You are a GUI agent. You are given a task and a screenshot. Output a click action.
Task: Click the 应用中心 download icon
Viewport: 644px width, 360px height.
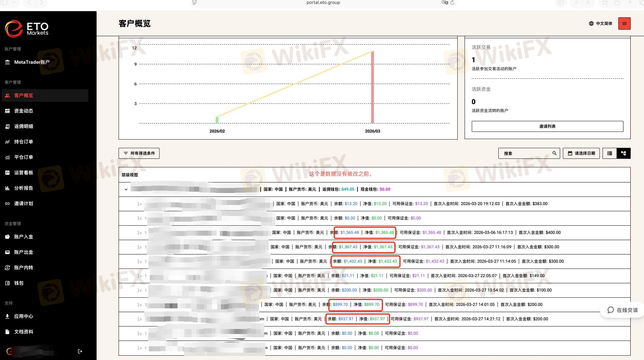coord(7,316)
